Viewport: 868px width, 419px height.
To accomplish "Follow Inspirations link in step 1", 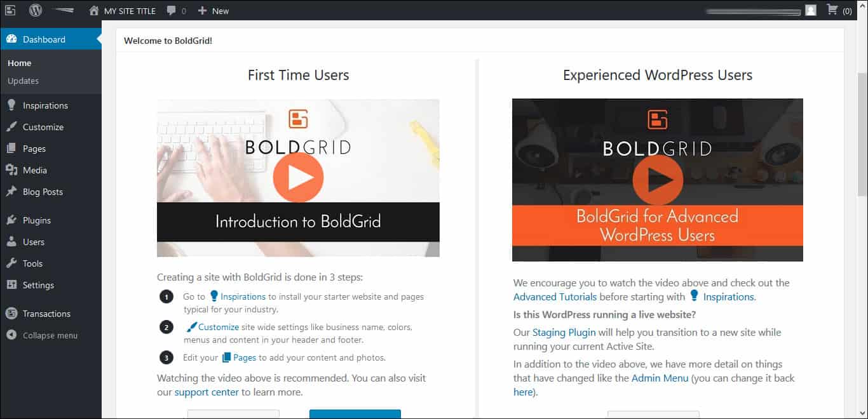I will tap(243, 296).
